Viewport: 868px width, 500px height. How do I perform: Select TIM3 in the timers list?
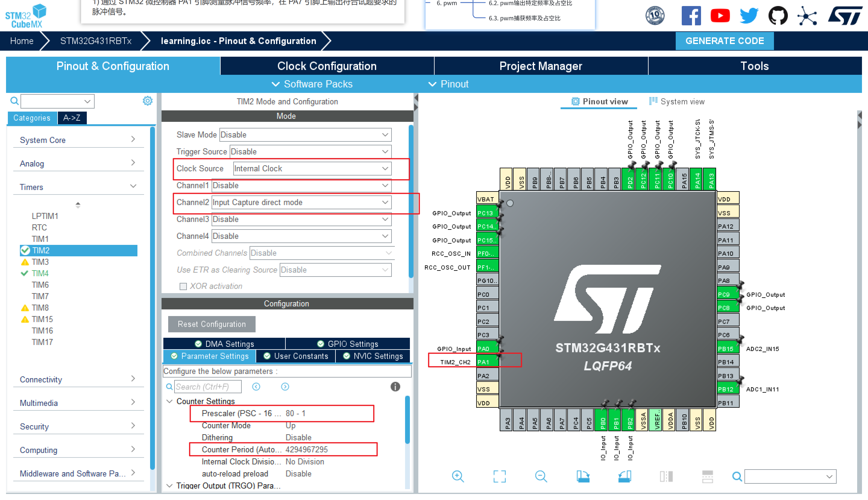coord(40,262)
